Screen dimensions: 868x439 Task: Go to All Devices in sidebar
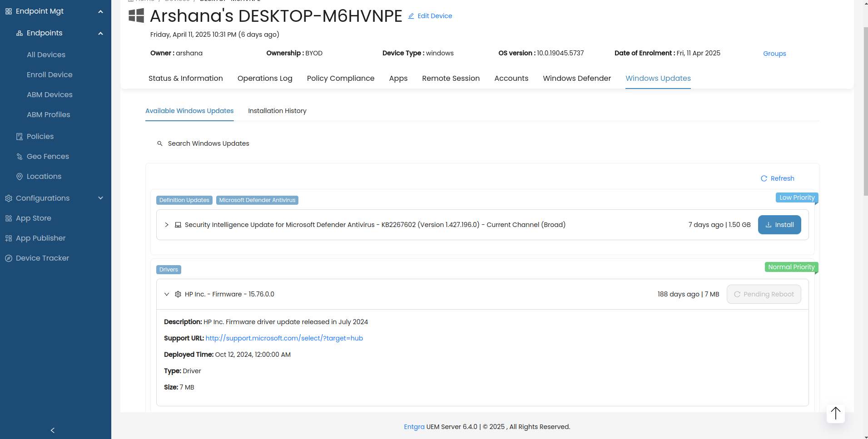[46, 55]
